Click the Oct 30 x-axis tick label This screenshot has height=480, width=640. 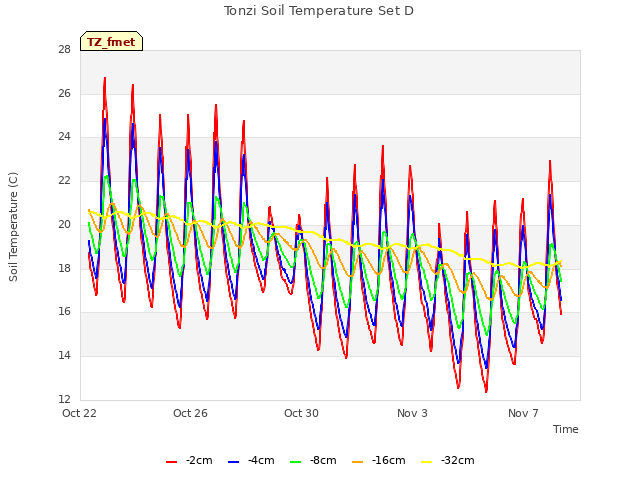pyautogui.click(x=301, y=413)
